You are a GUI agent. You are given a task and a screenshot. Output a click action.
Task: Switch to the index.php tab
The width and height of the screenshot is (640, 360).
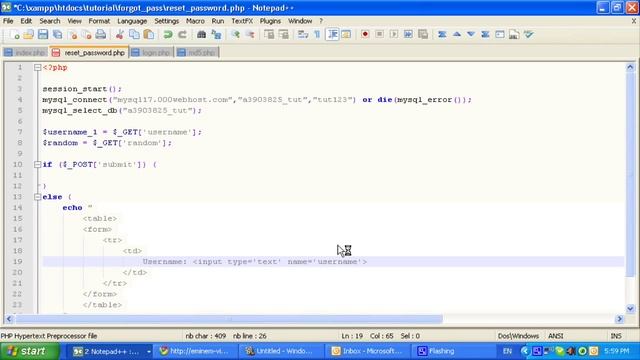[25, 53]
